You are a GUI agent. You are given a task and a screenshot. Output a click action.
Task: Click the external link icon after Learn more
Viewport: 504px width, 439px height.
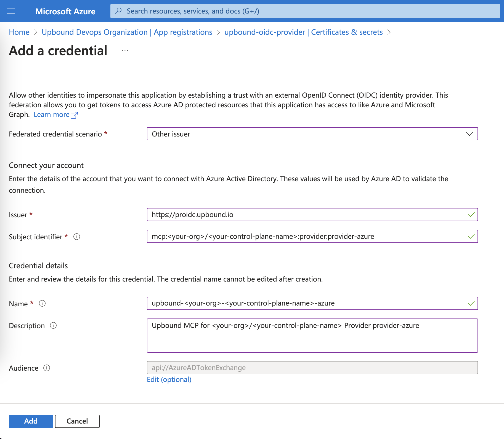pos(74,115)
